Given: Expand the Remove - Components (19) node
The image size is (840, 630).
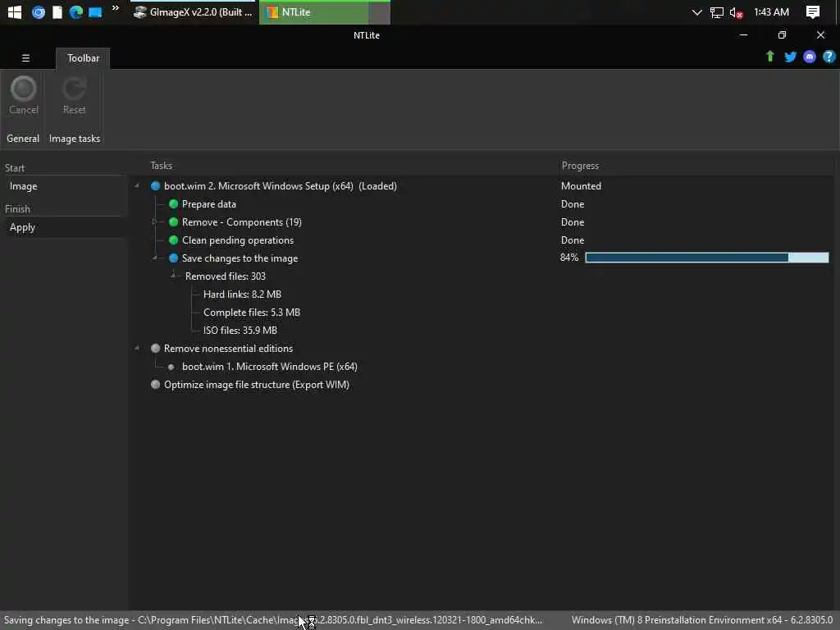Looking at the screenshot, I should (x=155, y=221).
